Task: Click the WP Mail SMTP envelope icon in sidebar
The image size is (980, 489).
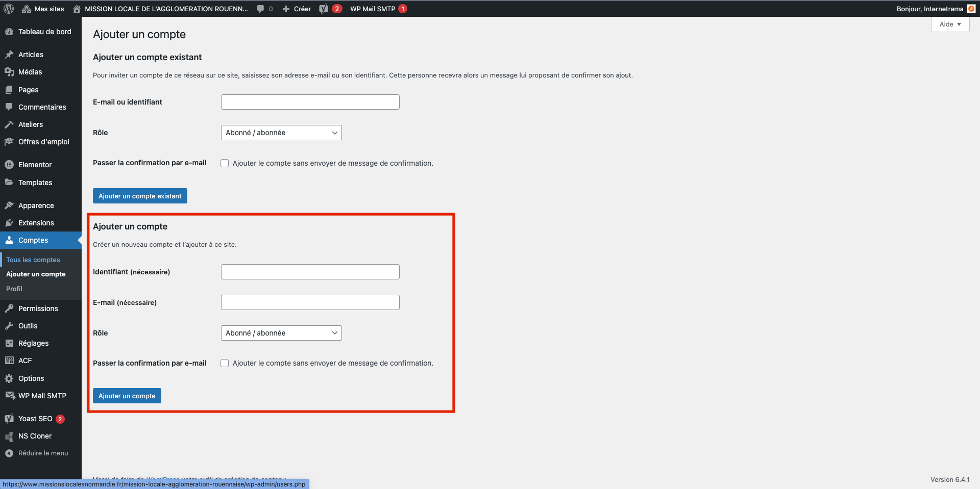Action: pyautogui.click(x=9, y=396)
